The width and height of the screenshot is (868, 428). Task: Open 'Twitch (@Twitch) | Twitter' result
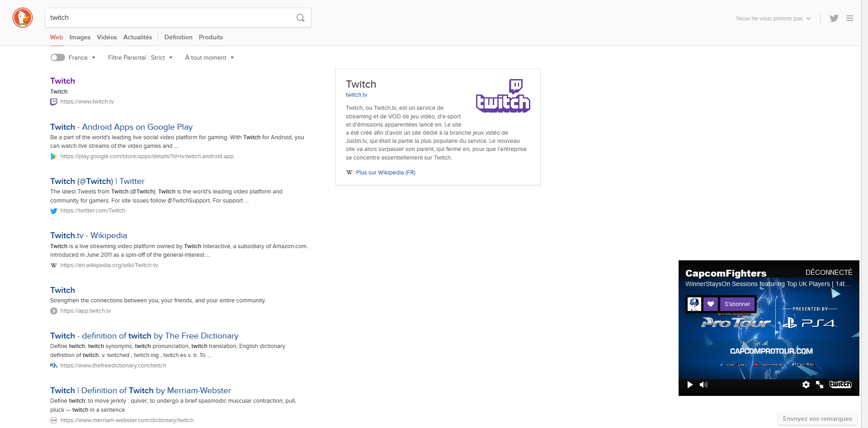pyautogui.click(x=97, y=181)
